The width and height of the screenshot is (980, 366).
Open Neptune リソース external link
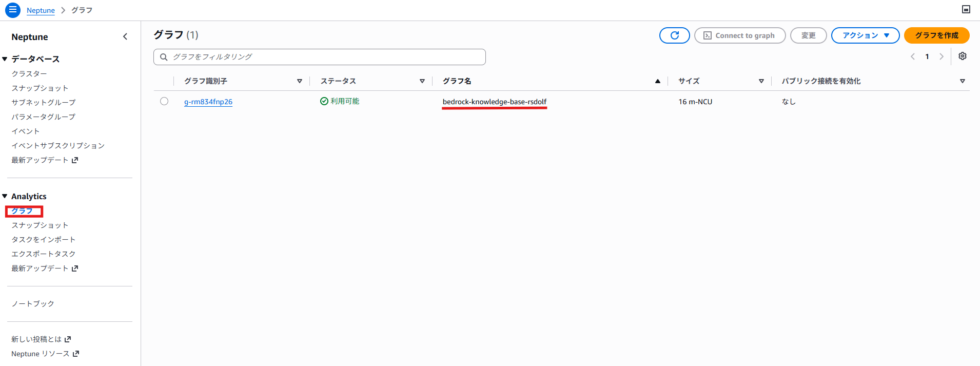45,354
